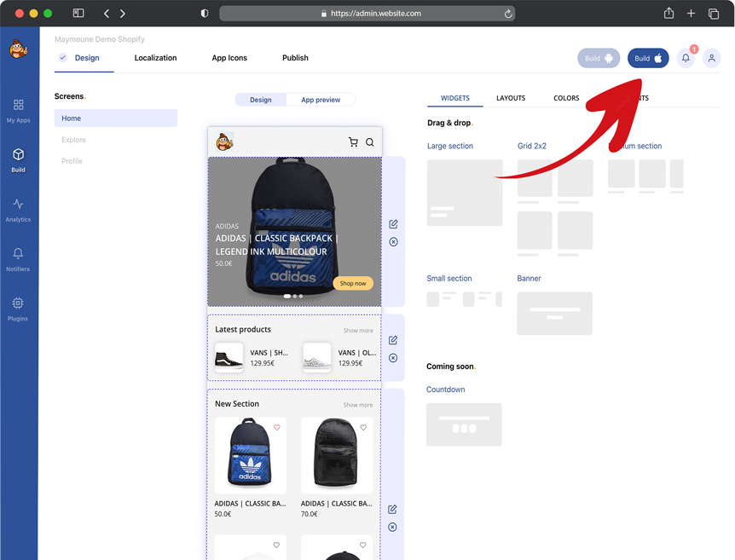Toggle the browser sidebar
The image size is (735, 560).
click(x=78, y=13)
